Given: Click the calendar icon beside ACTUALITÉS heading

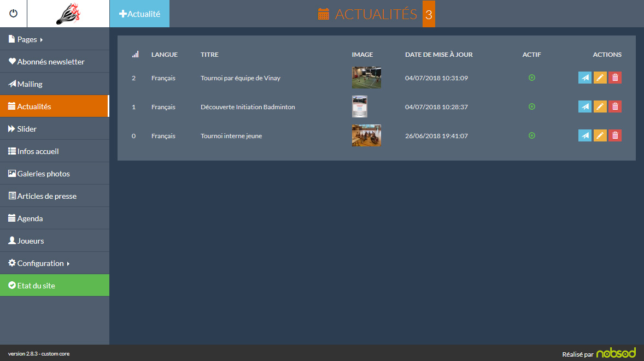Looking at the screenshot, I should [x=324, y=14].
